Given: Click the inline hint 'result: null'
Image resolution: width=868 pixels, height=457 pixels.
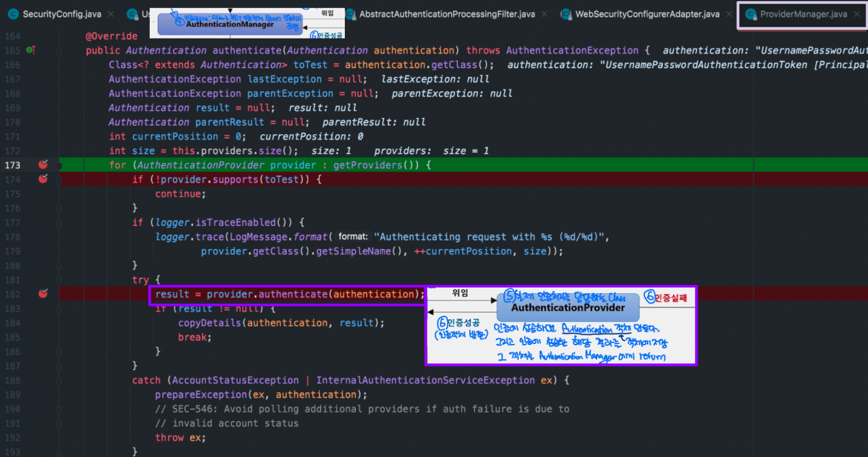Looking at the screenshot, I should [323, 107].
